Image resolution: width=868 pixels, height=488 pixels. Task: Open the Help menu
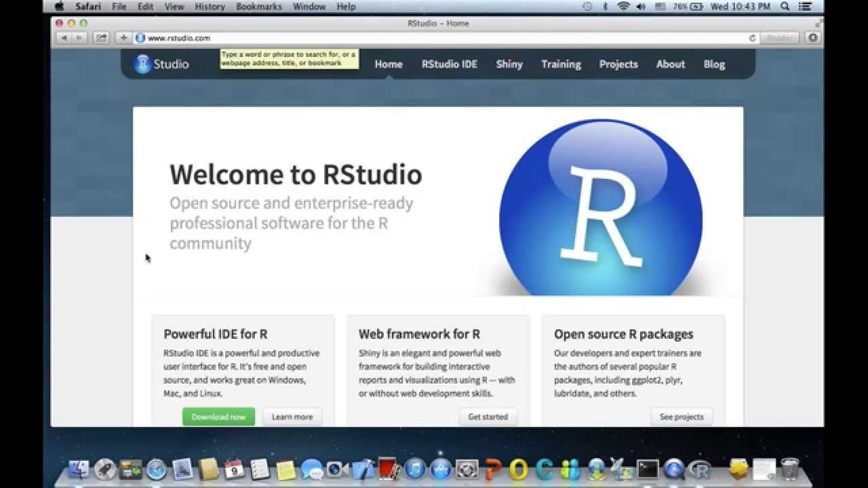tap(346, 6)
